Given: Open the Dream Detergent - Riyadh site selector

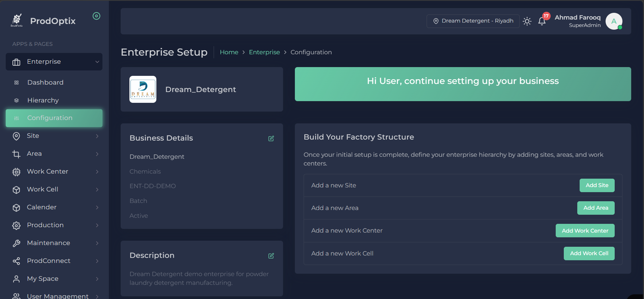Looking at the screenshot, I should (473, 21).
